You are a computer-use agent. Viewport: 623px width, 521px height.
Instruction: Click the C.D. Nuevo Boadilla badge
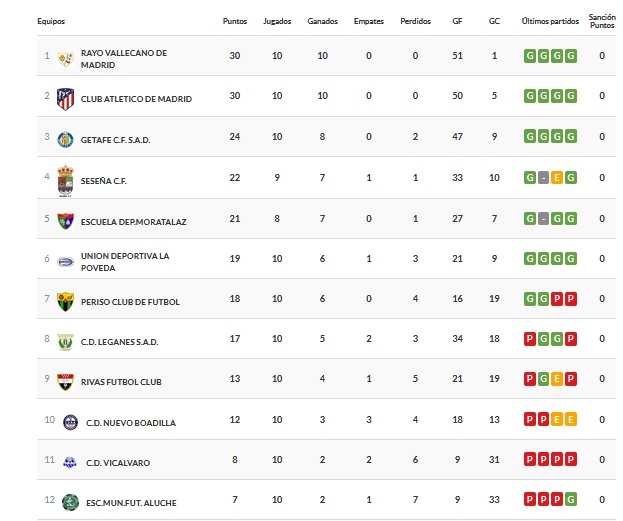click(69, 421)
